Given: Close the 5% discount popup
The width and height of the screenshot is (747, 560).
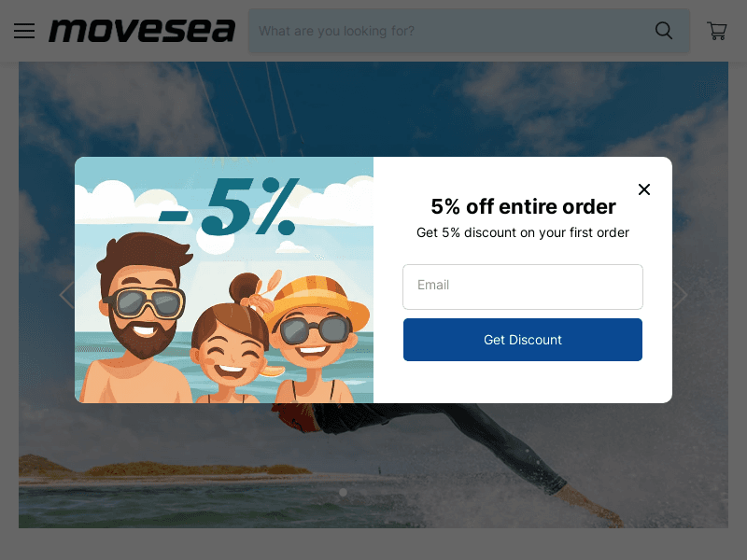Looking at the screenshot, I should click(x=644, y=189).
